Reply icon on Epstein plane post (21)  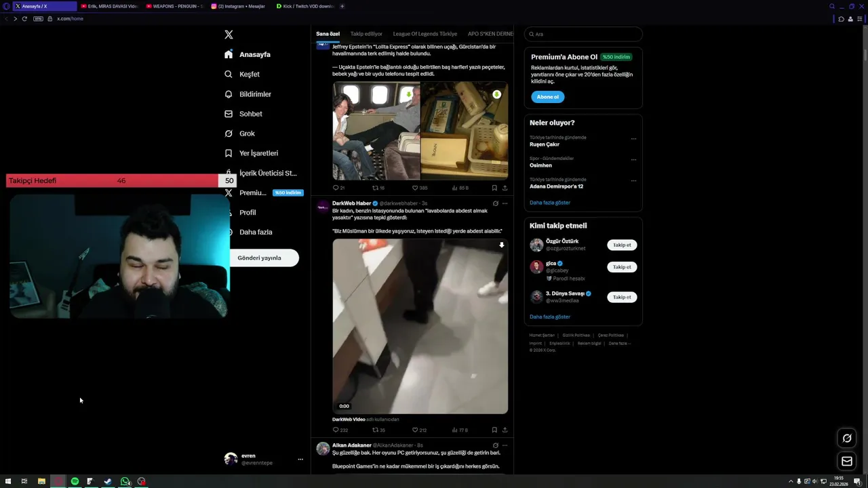[x=336, y=188]
